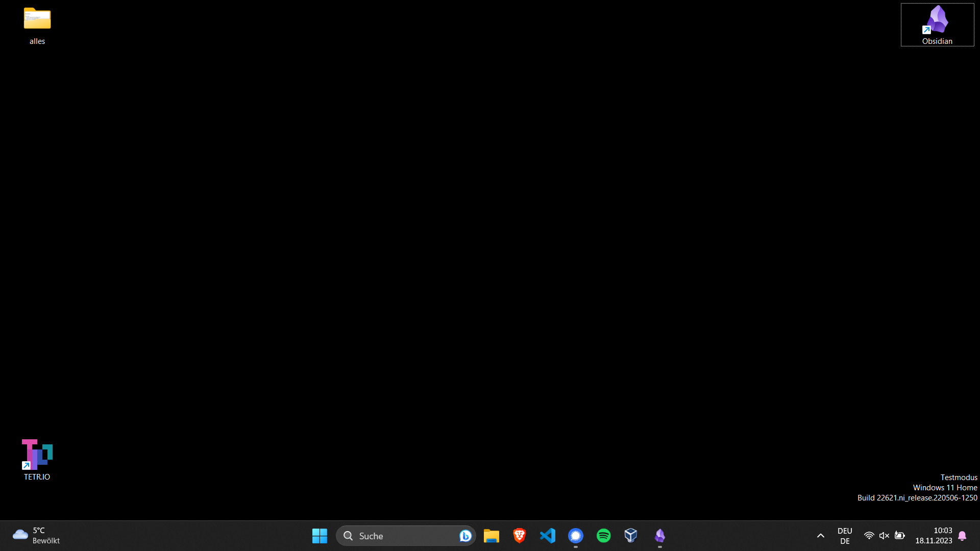Open VirtualBox from taskbar
This screenshot has width=980, height=551.
click(631, 536)
